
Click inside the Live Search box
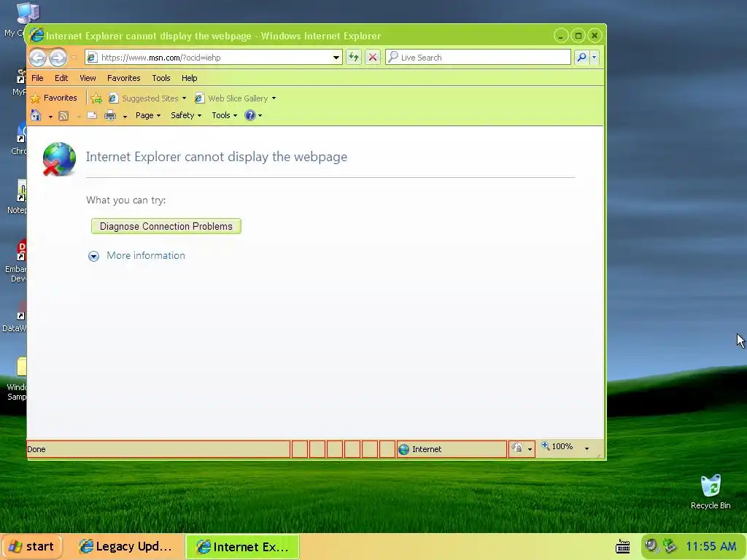pos(478,58)
